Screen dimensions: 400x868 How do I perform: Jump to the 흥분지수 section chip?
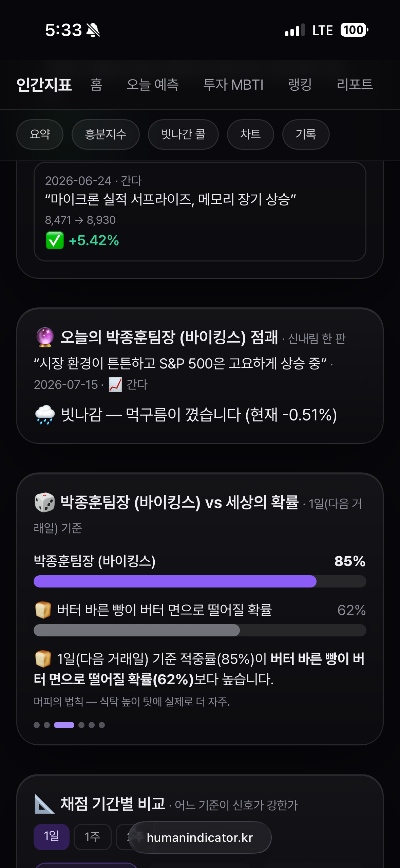(106, 134)
